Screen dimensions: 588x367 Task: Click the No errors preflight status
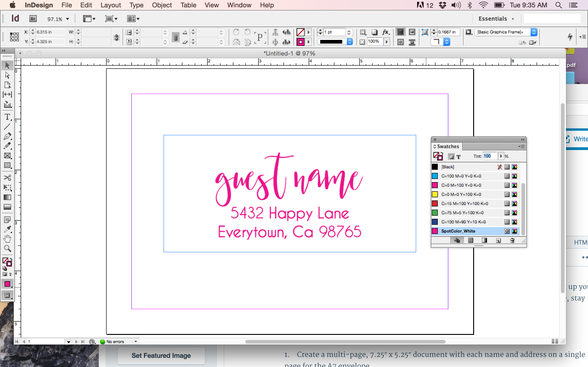tap(115, 342)
